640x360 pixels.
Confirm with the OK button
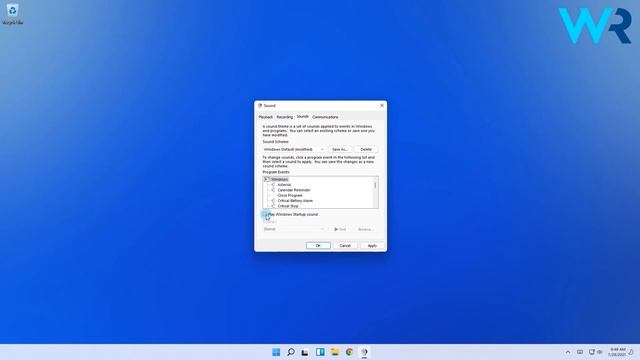pos(318,245)
